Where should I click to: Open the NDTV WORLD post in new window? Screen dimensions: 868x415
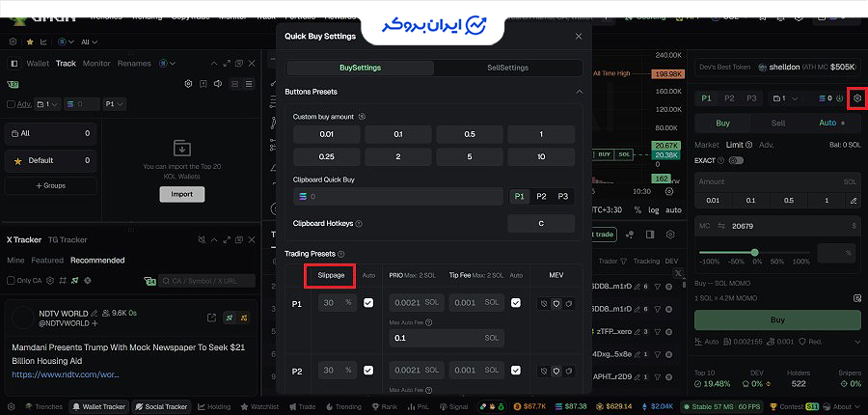point(211,318)
